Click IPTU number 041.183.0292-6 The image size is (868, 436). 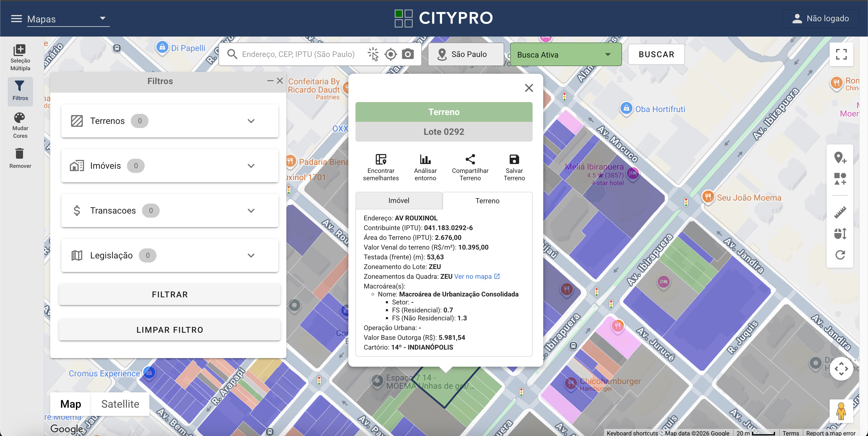(448, 228)
